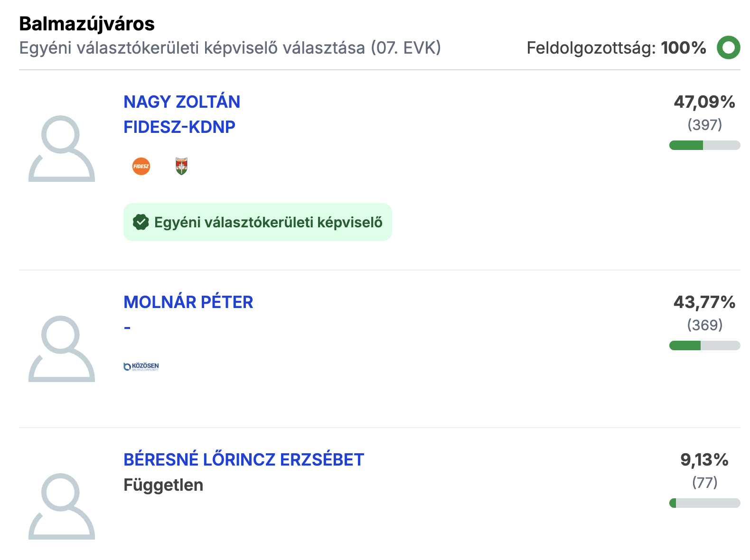The width and height of the screenshot is (750, 560).
Task: Click Béresné Lőrincz Erzsébet's avatar placeholder
Action: [x=62, y=506]
